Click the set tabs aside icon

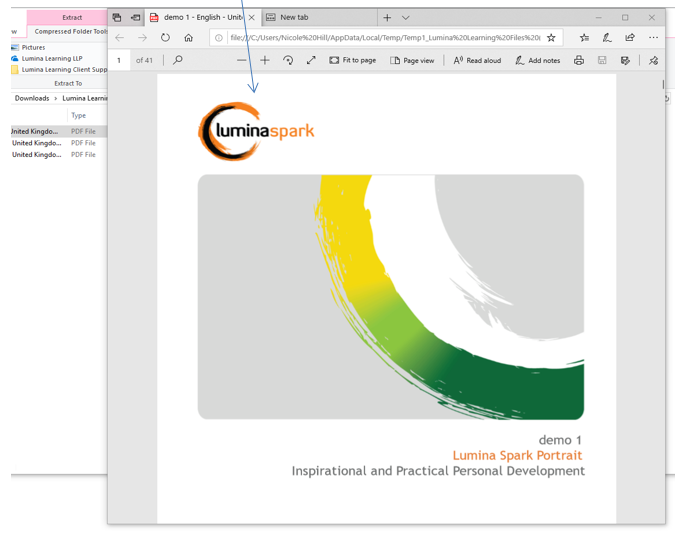coord(136,17)
